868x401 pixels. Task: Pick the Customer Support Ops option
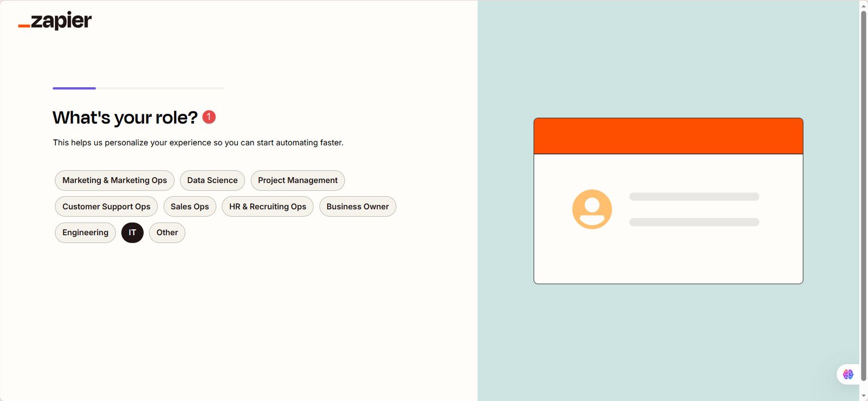click(x=106, y=206)
